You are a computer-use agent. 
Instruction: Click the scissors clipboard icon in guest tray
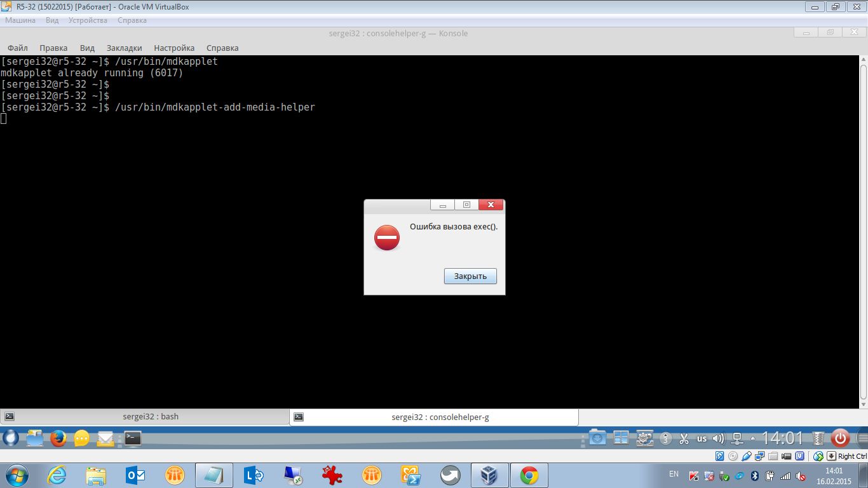(684, 438)
